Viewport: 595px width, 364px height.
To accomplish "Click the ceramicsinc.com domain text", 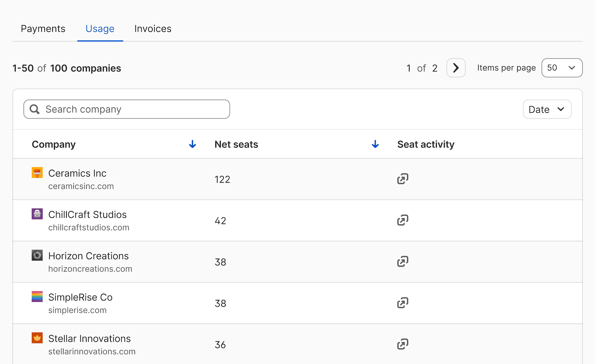I will click(81, 186).
